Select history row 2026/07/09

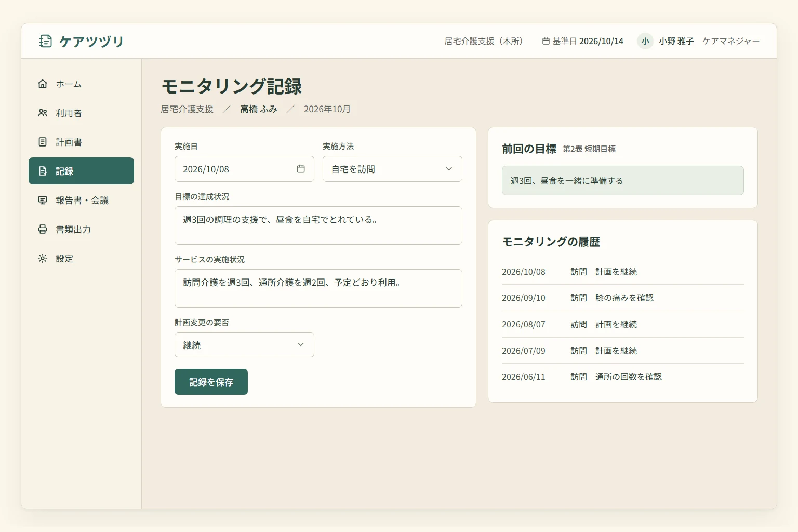click(x=623, y=351)
